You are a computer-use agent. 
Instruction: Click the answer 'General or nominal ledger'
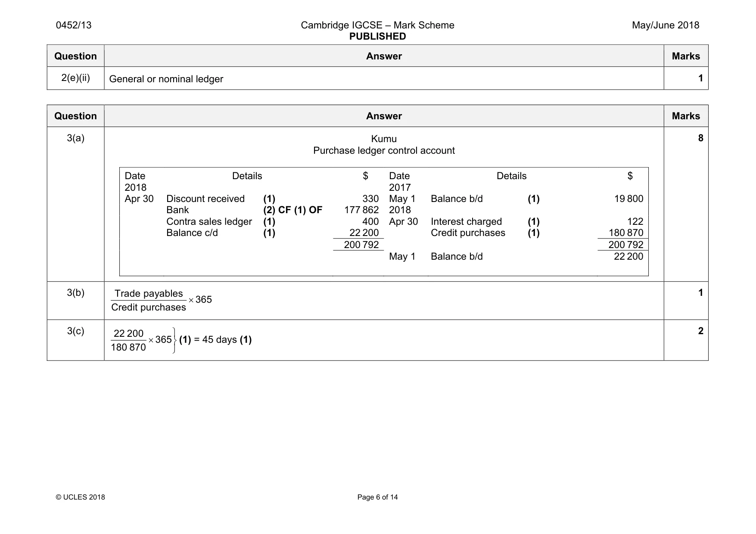point(166,79)
